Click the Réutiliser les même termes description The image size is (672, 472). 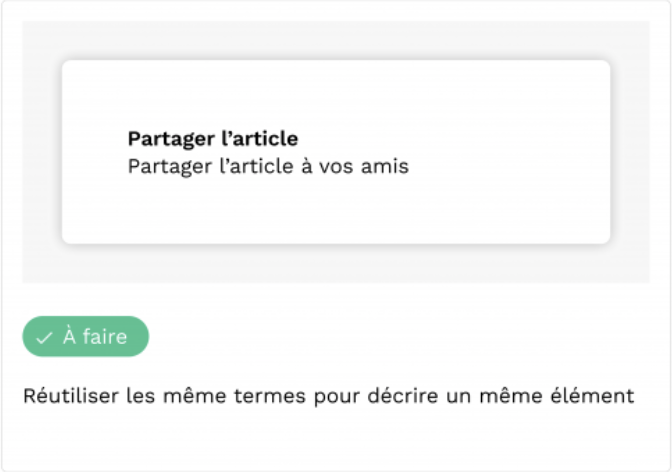(x=328, y=396)
